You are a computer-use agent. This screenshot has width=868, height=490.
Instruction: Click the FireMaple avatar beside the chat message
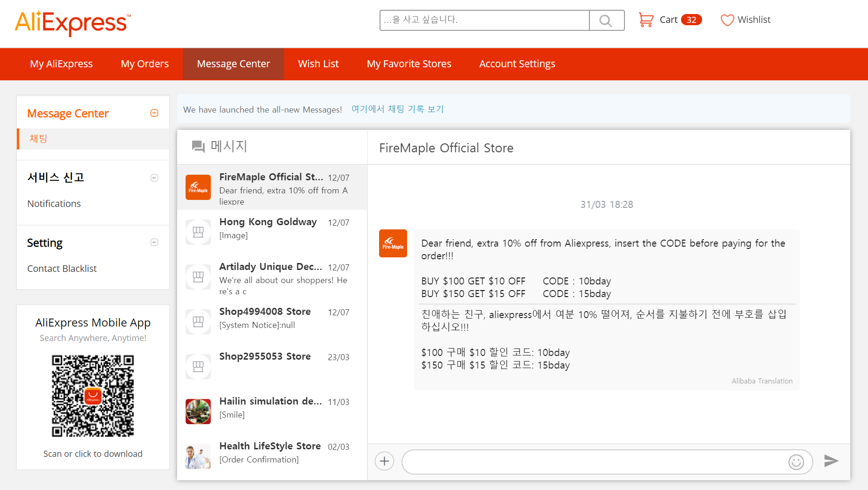(393, 243)
